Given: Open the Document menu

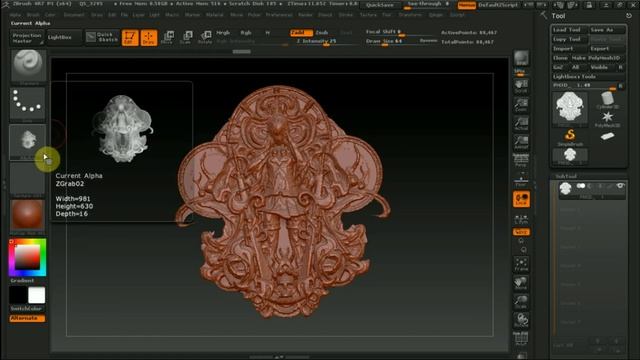Looking at the screenshot, I should click(x=74, y=15).
